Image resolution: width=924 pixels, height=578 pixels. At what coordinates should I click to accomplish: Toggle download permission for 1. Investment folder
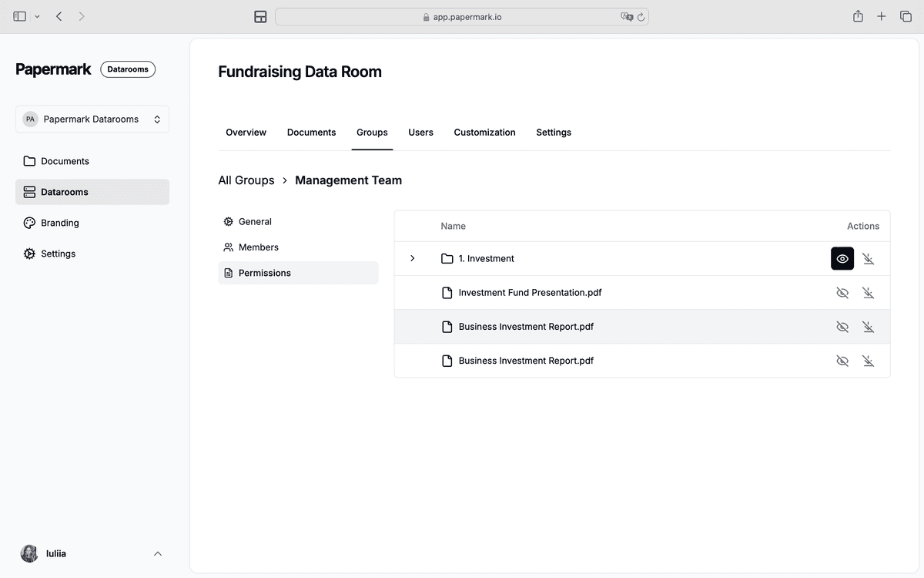click(x=868, y=259)
